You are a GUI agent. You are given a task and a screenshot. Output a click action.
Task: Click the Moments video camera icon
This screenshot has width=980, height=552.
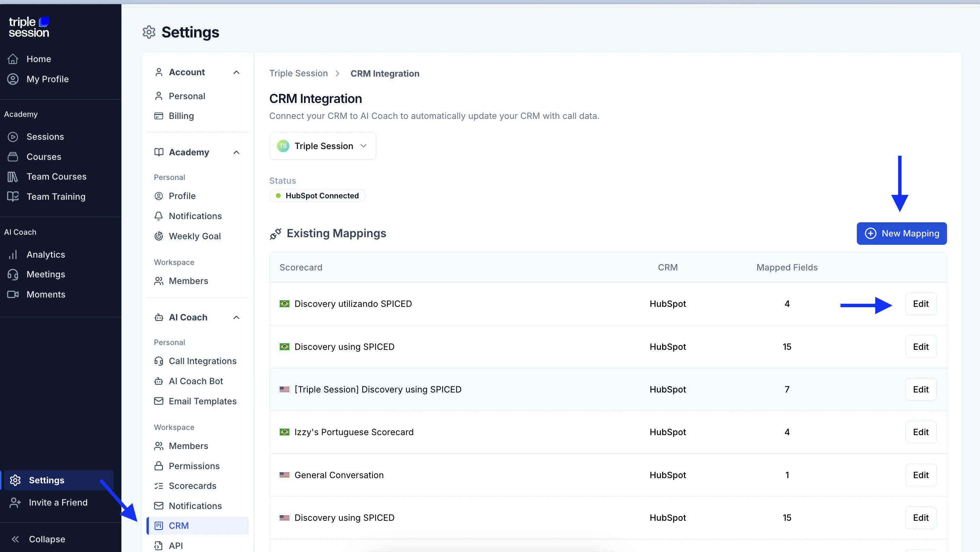click(13, 295)
